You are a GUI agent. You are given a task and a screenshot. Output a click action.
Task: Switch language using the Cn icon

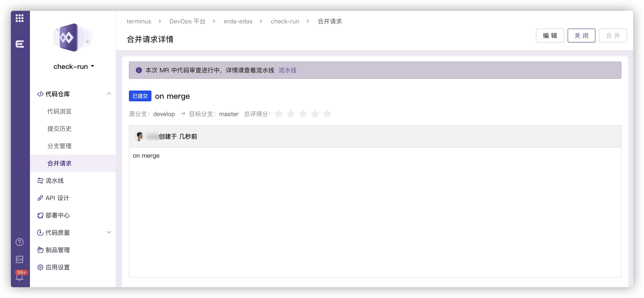pyautogui.click(x=19, y=259)
